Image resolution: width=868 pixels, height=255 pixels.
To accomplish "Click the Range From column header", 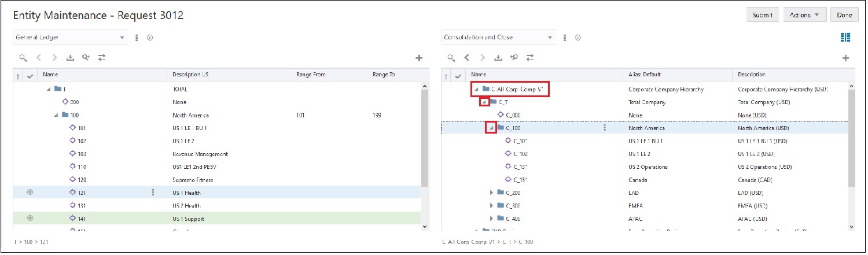I will tap(330, 75).
